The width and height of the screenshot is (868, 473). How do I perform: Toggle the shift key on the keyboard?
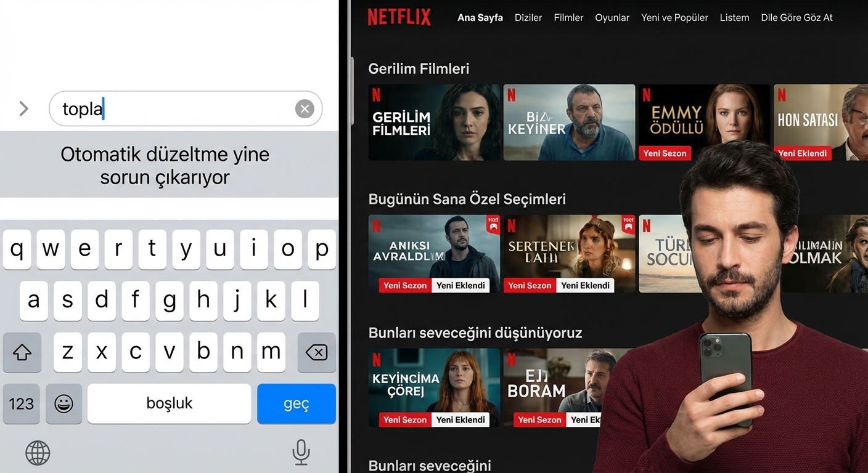(22, 352)
